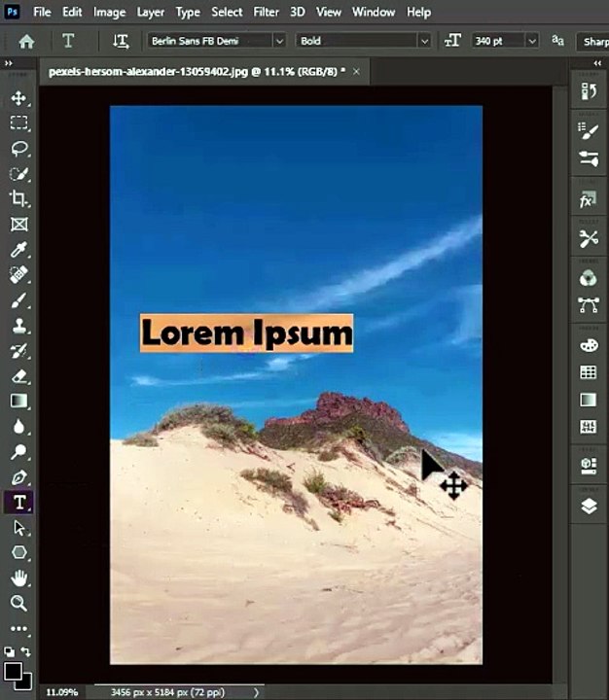The width and height of the screenshot is (609, 700).
Task: Open the Layers panel icon
Action: click(x=590, y=507)
